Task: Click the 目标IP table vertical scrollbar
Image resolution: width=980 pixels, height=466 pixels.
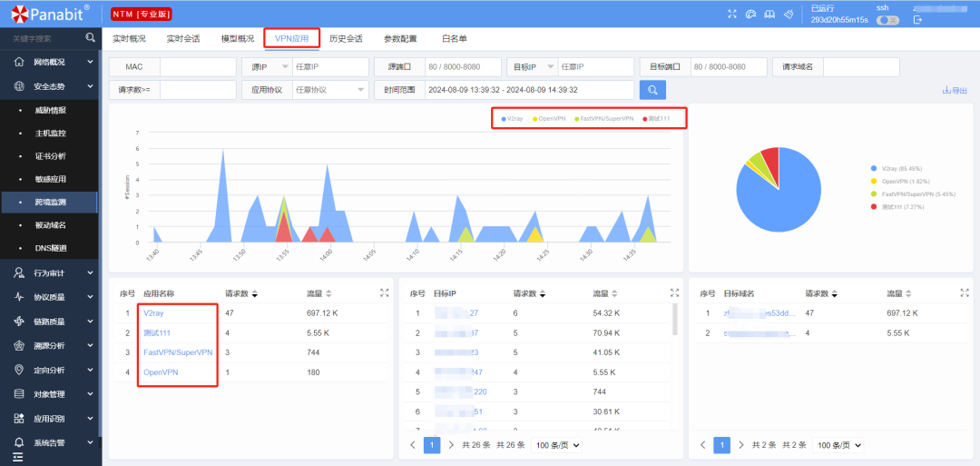Action: point(675,319)
